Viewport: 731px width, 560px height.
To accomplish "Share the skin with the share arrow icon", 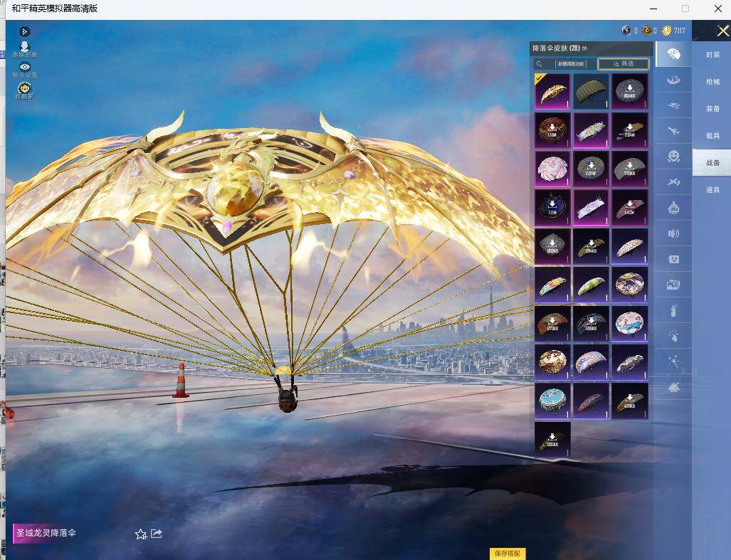I will (x=157, y=534).
